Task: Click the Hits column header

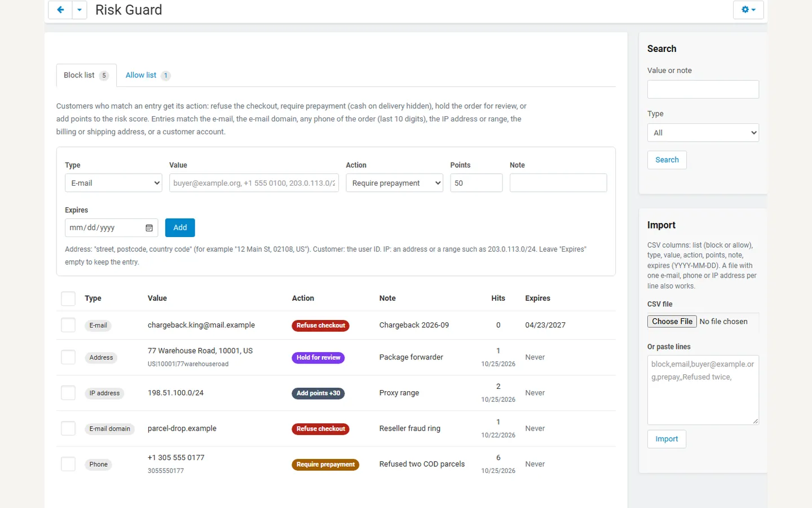Action: [498, 298]
